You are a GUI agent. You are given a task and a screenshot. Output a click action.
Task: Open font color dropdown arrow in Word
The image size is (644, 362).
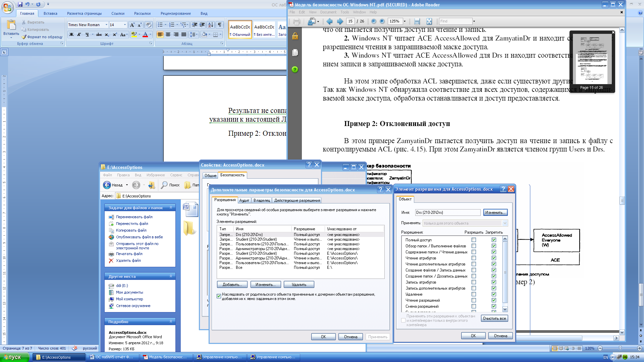coord(150,35)
